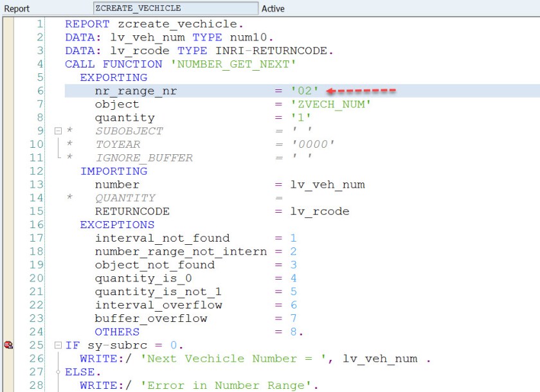Click the EXCEPTIONS keyword
Viewport: 540px width, 392px height.
pos(117,225)
